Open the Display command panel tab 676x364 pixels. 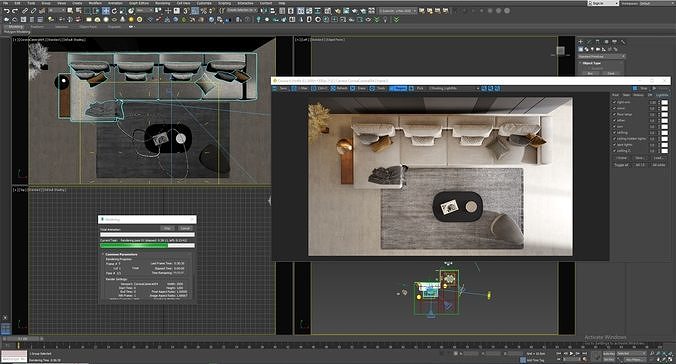tap(614, 42)
